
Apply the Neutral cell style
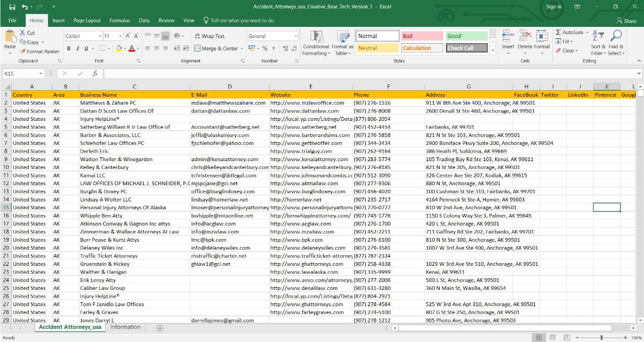click(377, 48)
